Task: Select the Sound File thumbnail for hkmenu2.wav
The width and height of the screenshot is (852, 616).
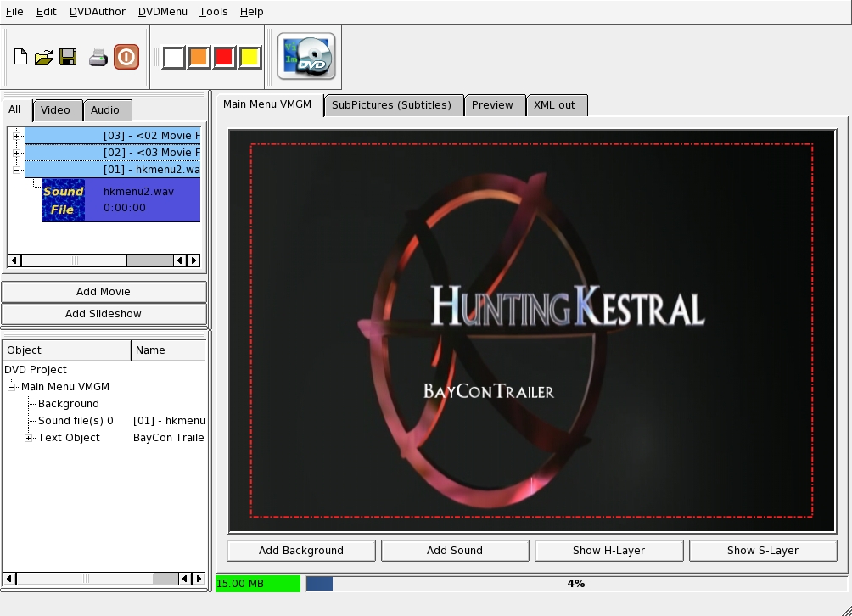Action: tap(64, 200)
